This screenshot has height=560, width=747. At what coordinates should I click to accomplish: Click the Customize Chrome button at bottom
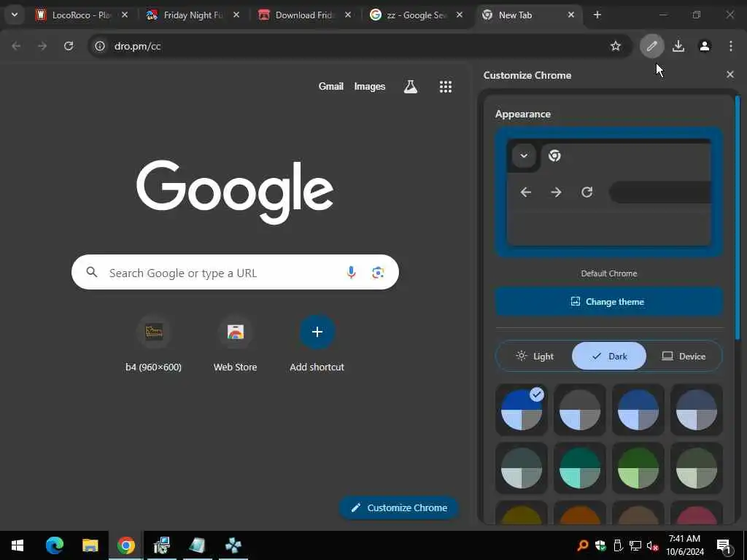click(399, 507)
